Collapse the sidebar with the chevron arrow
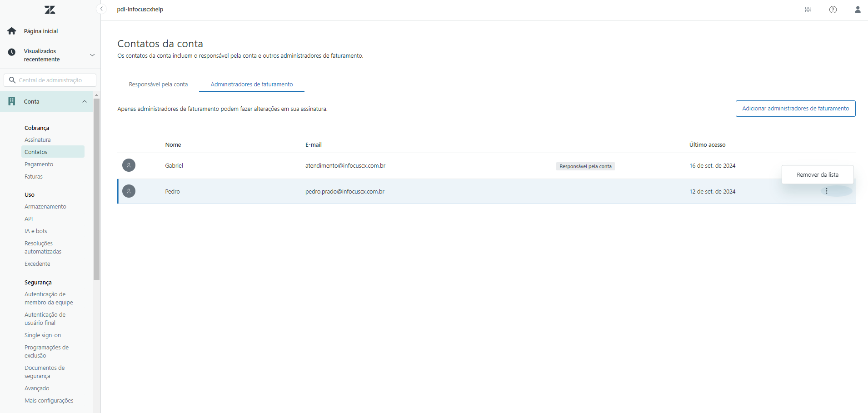This screenshot has width=868, height=413. point(101,9)
